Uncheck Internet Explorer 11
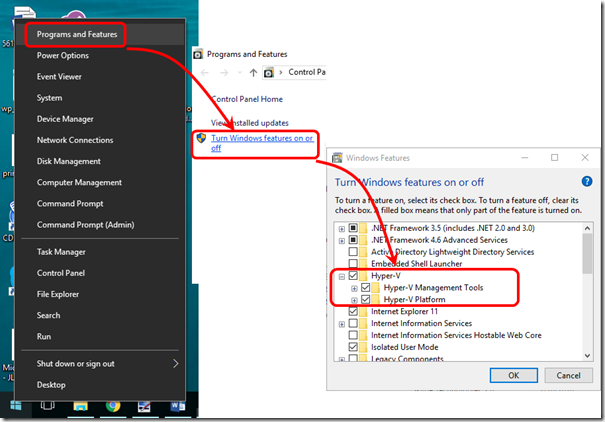This screenshot has height=422, width=605. click(353, 311)
